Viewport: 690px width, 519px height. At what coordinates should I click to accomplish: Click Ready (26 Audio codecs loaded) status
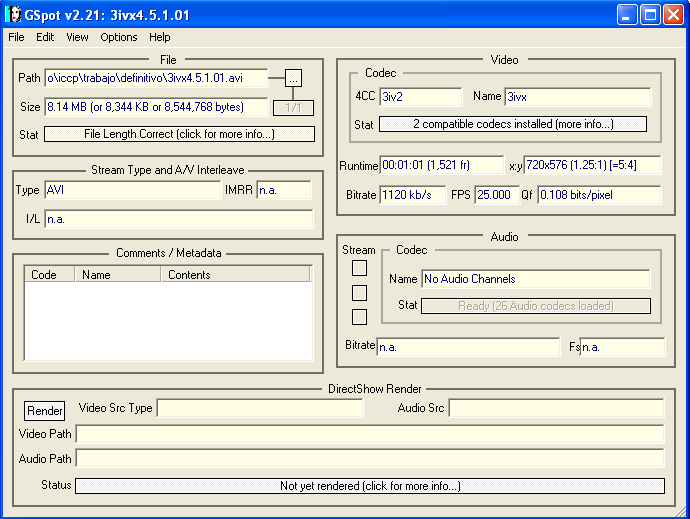tap(536, 306)
